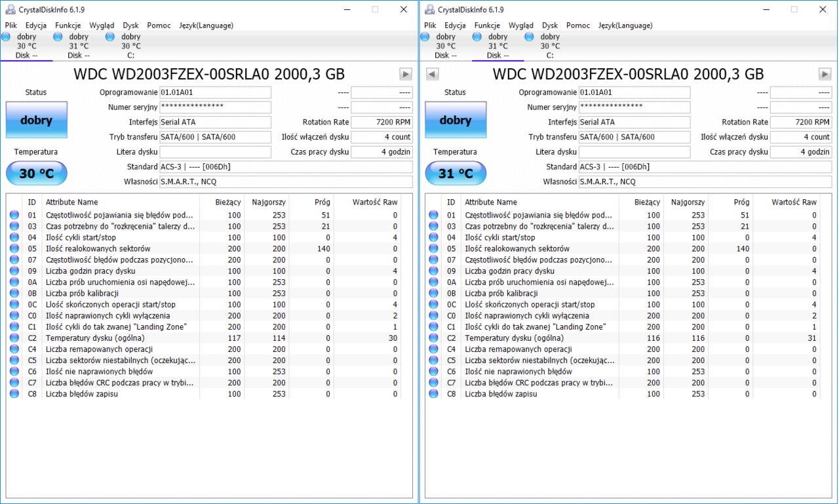839x504 pixels.
Task: Click Standard field in right window
Action: (705, 166)
